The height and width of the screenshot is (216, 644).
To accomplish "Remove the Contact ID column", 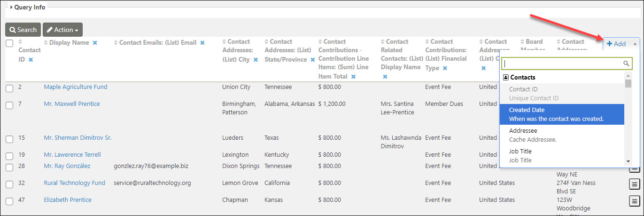I will pos(31,60).
